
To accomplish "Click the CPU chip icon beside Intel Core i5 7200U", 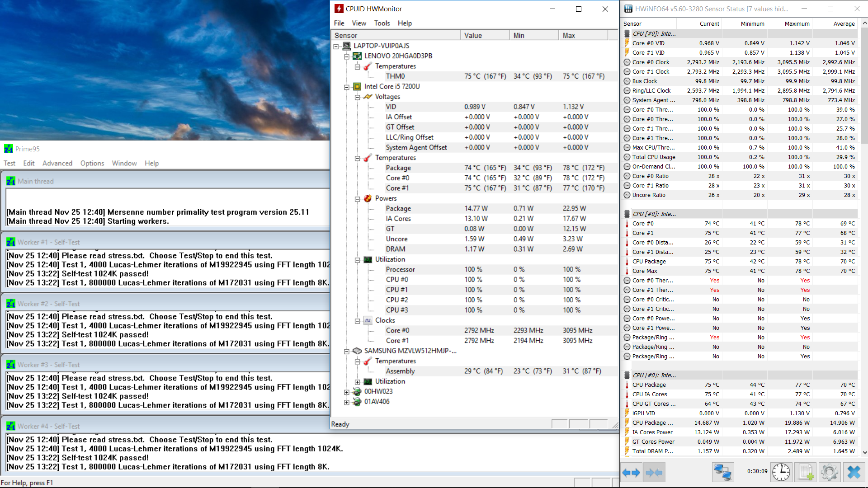I will 357,86.
